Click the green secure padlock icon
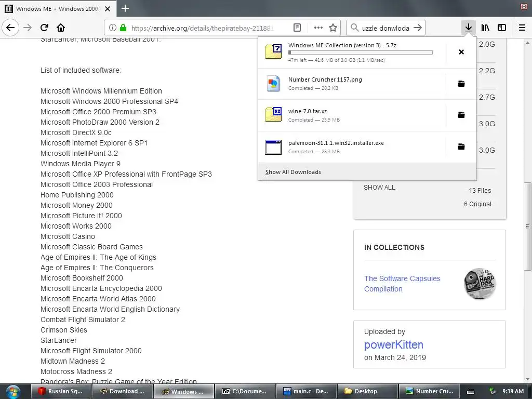This screenshot has height=399, width=532. pyautogui.click(x=123, y=28)
